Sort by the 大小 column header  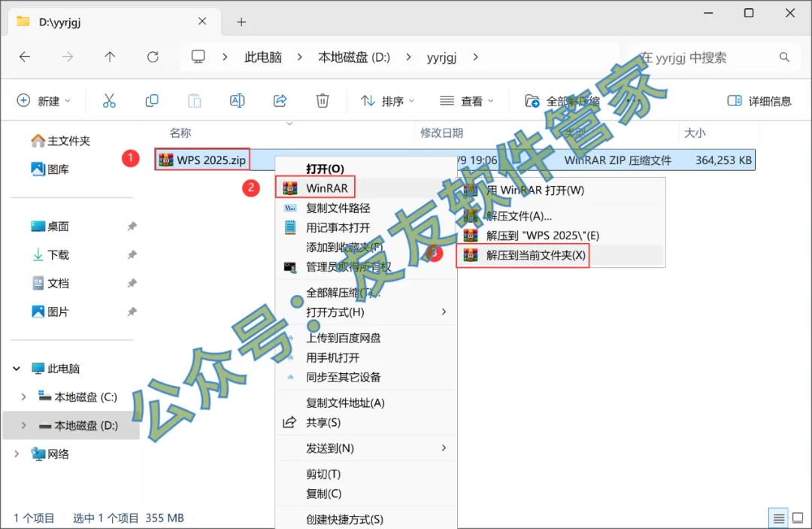[x=695, y=133]
